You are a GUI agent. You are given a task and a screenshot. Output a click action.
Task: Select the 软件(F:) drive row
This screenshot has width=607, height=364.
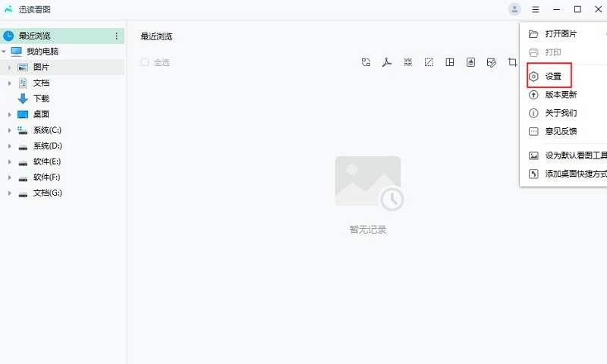pos(62,177)
